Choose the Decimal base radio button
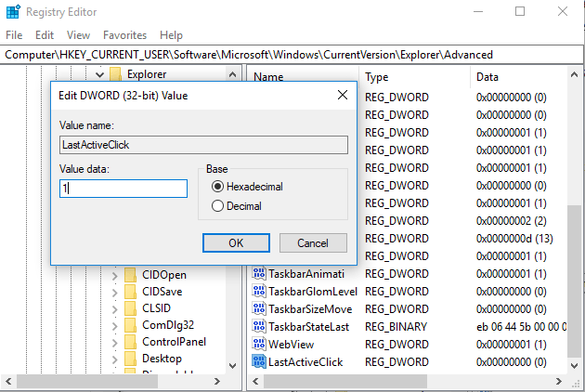The image size is (585, 392). coord(218,206)
